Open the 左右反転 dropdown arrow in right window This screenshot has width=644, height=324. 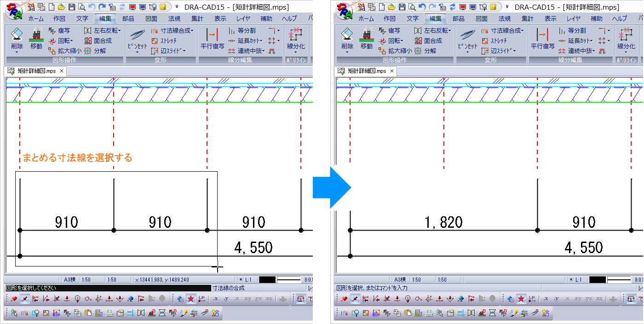(450, 31)
